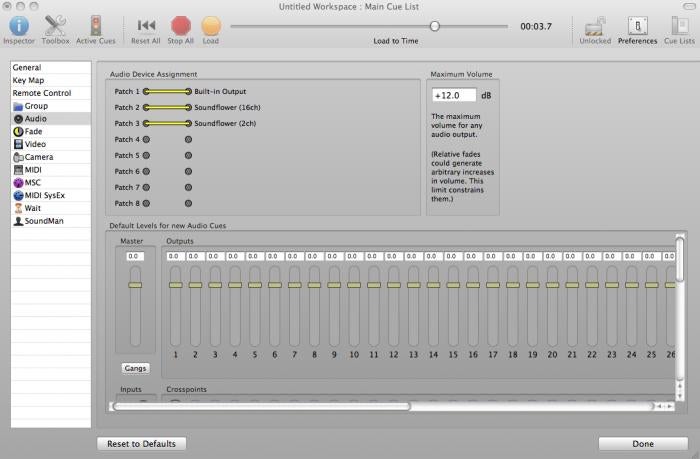
Task: Click the orange Load button
Action: click(211, 26)
